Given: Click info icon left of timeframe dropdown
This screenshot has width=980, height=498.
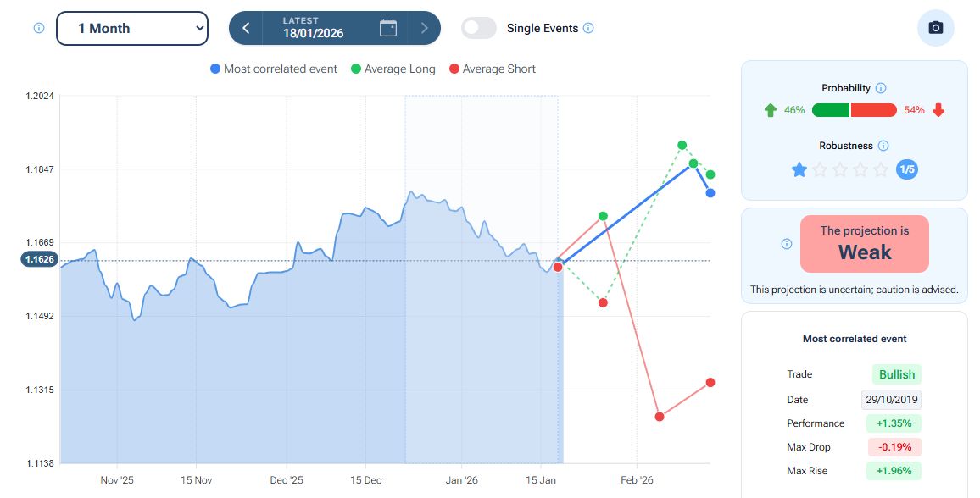Looking at the screenshot, I should 39,28.
